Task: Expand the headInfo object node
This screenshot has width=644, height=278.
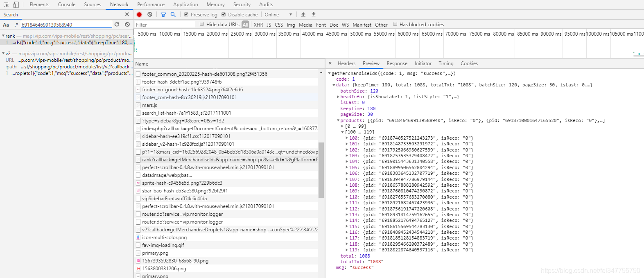Action: pyautogui.click(x=338, y=97)
